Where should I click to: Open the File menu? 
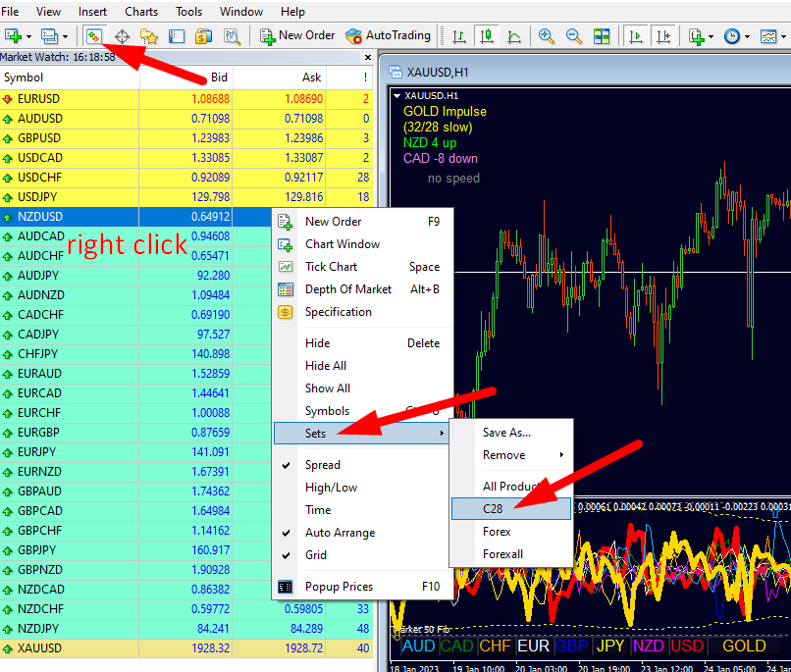point(10,12)
